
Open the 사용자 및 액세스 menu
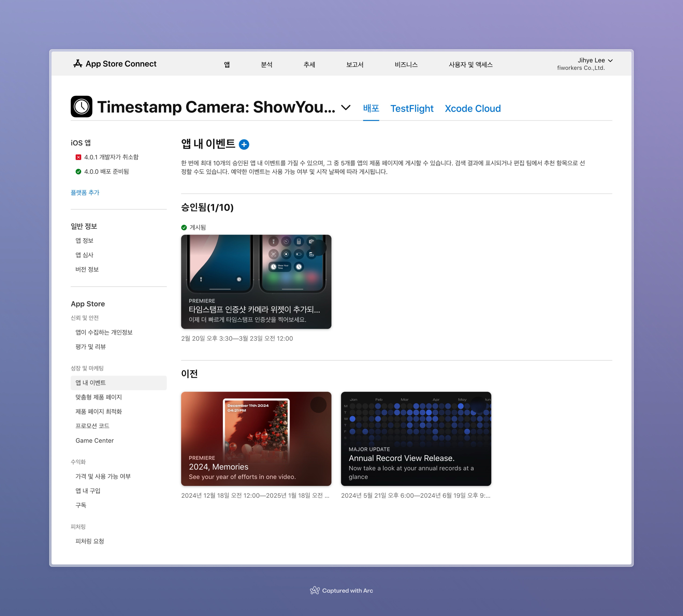(471, 65)
